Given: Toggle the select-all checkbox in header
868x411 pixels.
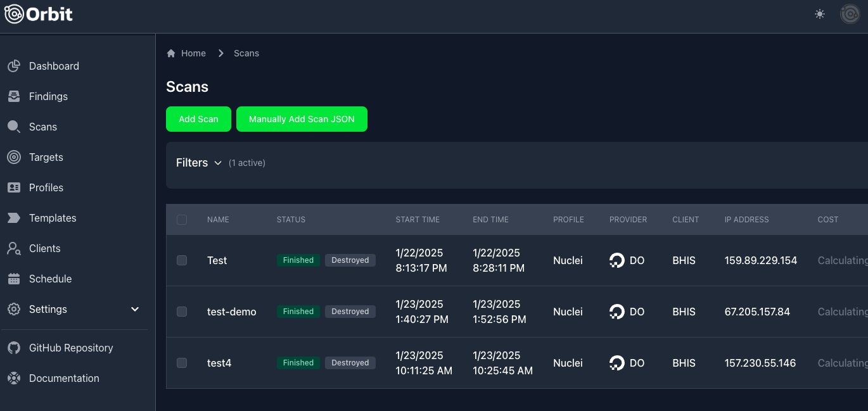Looking at the screenshot, I should pos(182,220).
